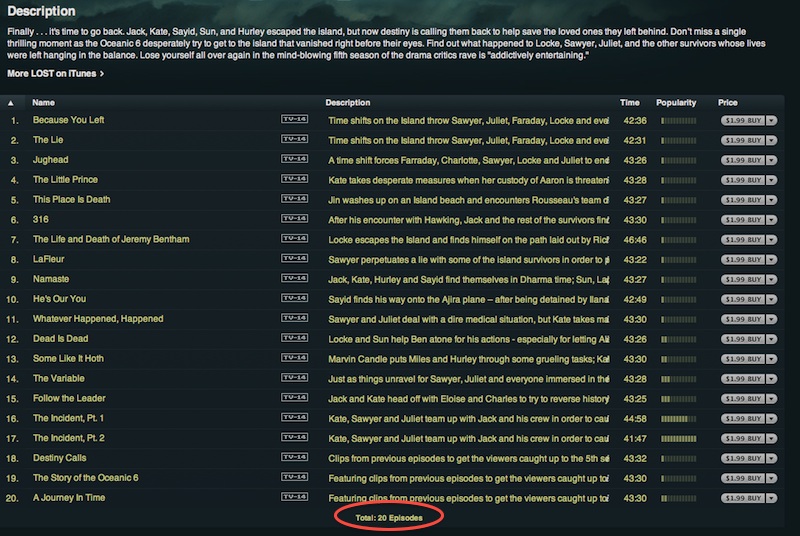Click TV-14 rating badge for Namaste
Viewport: 800px width, 536px height.
294,278
